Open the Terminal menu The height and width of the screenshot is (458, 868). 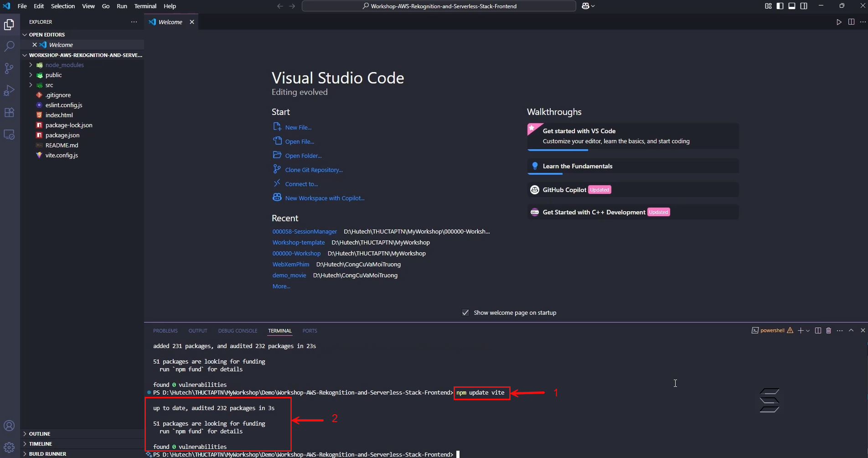coord(145,6)
